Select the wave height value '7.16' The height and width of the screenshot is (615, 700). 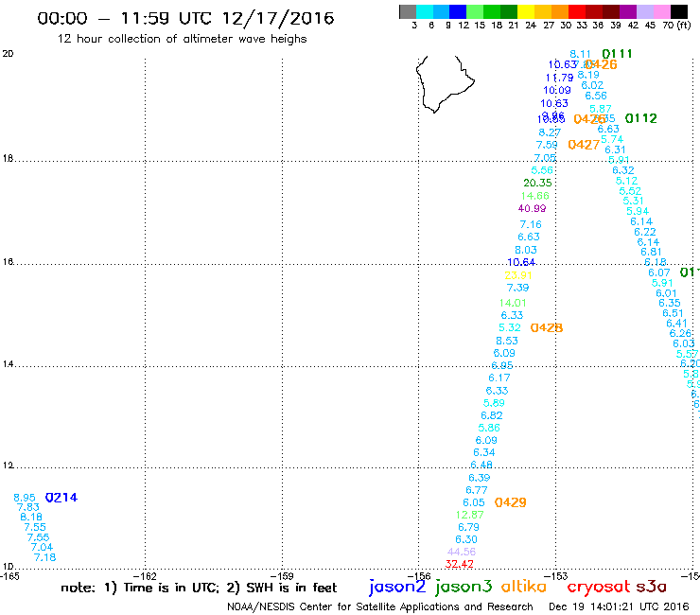[531, 224]
